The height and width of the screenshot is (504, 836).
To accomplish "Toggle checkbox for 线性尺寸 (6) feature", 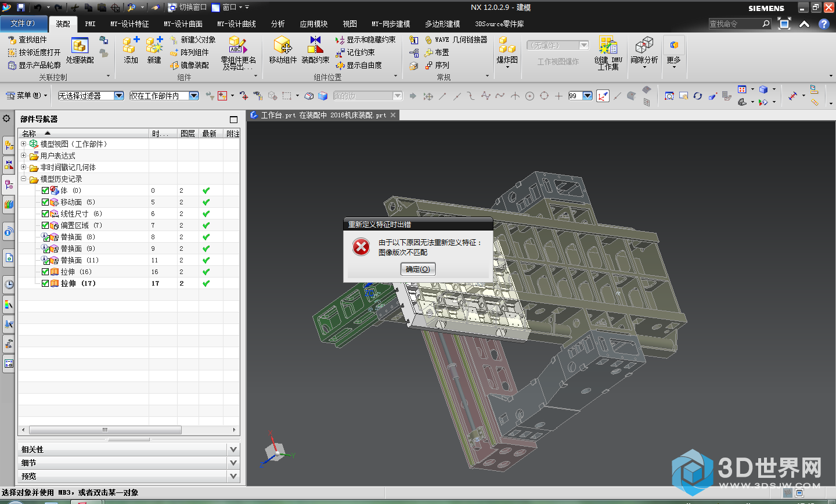I will [x=45, y=214].
